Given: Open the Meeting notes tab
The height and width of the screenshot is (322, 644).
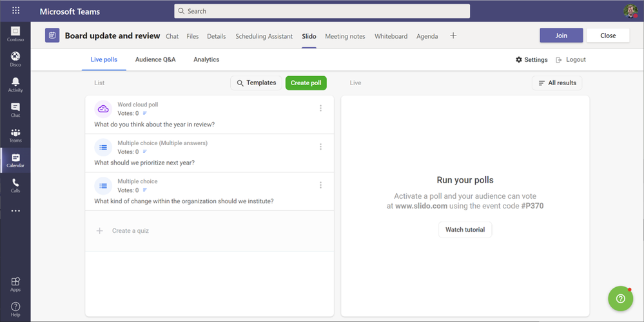Looking at the screenshot, I should point(345,36).
